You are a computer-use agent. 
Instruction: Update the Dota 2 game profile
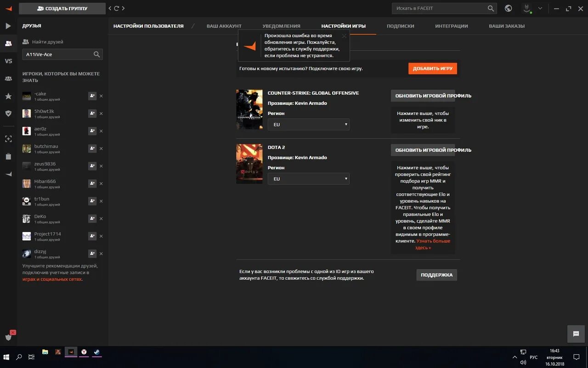coord(423,150)
